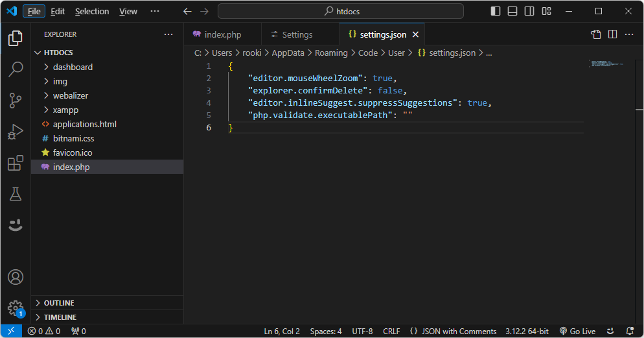The image size is (644, 338).
Task: Expand the TIMELINE section
Action: tap(107, 317)
